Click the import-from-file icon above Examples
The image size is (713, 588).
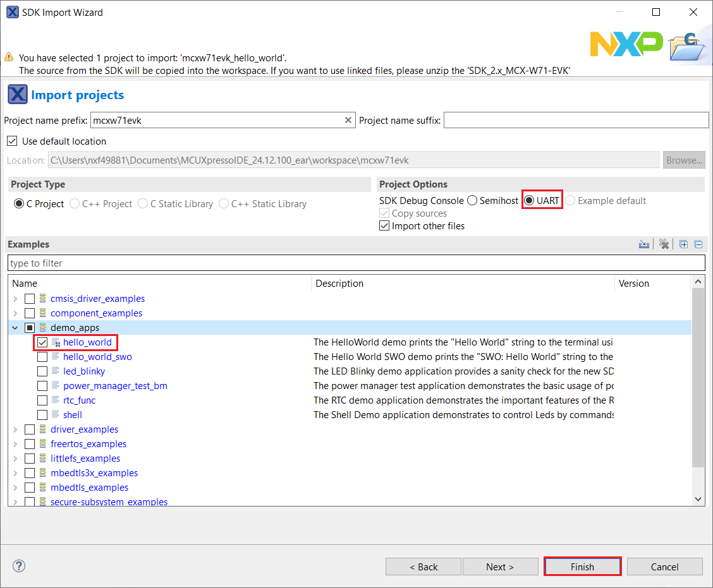[x=644, y=244]
